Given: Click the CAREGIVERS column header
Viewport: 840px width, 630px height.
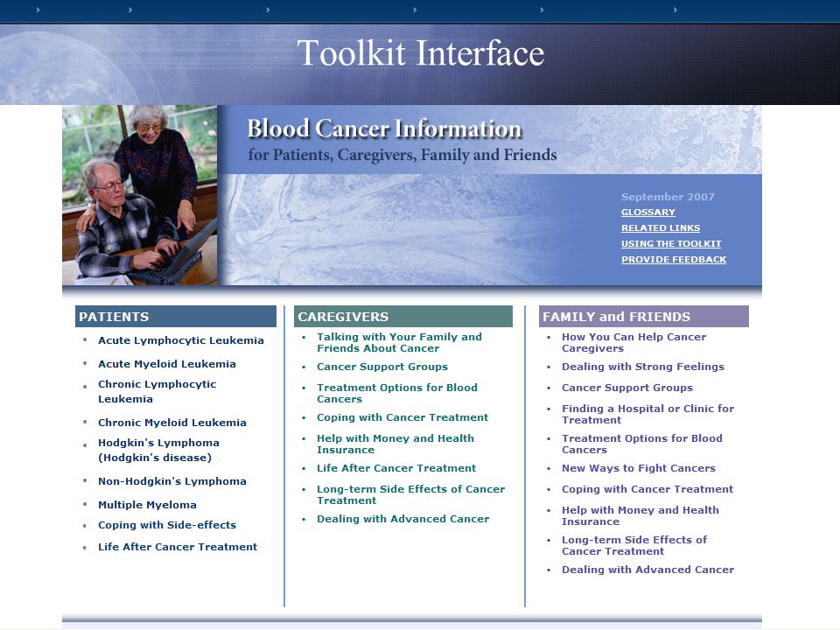Looking at the screenshot, I should click(x=402, y=317).
